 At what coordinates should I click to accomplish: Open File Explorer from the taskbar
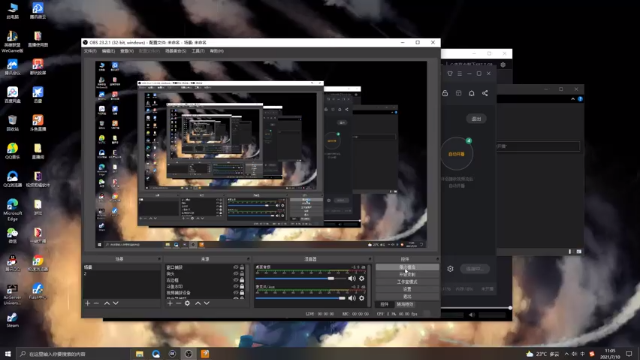pyautogui.click(x=140, y=354)
